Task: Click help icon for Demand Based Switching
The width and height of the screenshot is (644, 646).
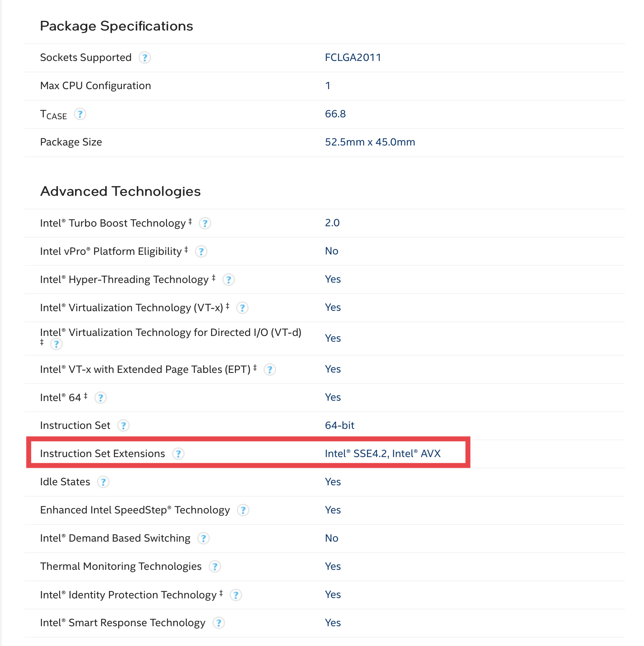Action: [x=203, y=538]
